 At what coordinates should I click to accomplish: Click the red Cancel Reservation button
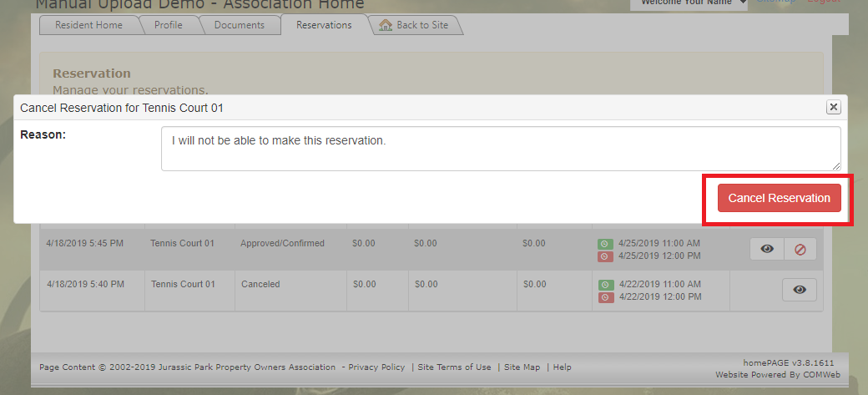pos(779,198)
